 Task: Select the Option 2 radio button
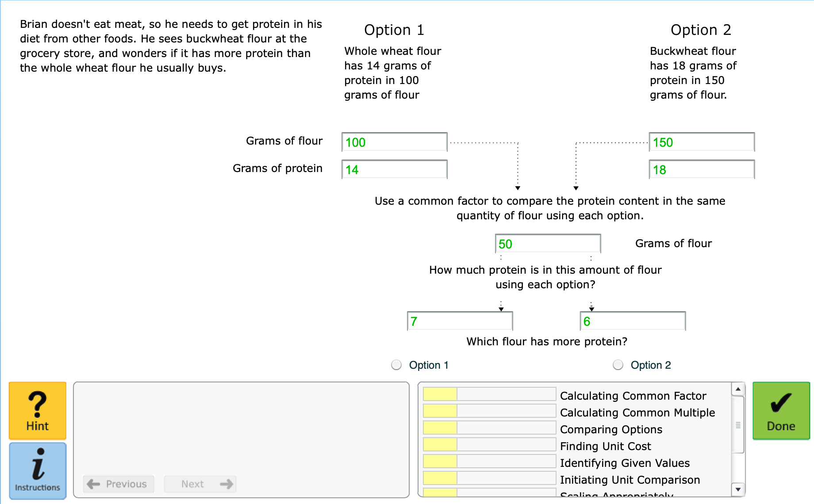618,365
